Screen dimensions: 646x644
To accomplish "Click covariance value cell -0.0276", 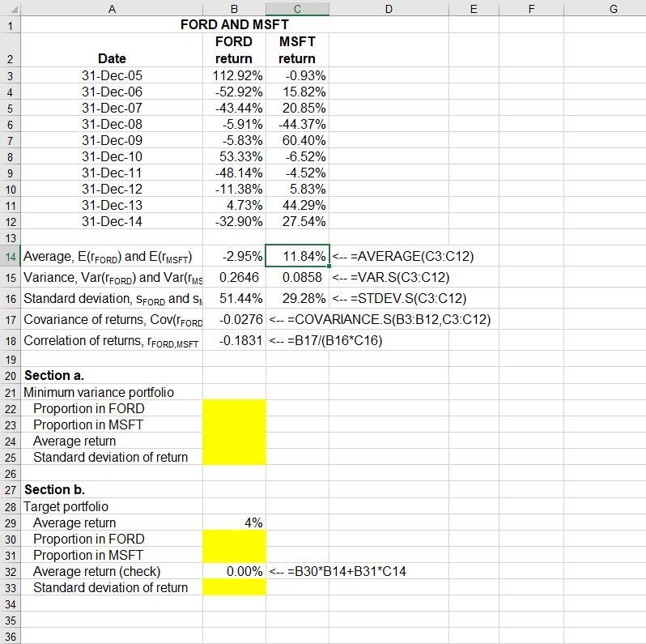I will coord(234,319).
